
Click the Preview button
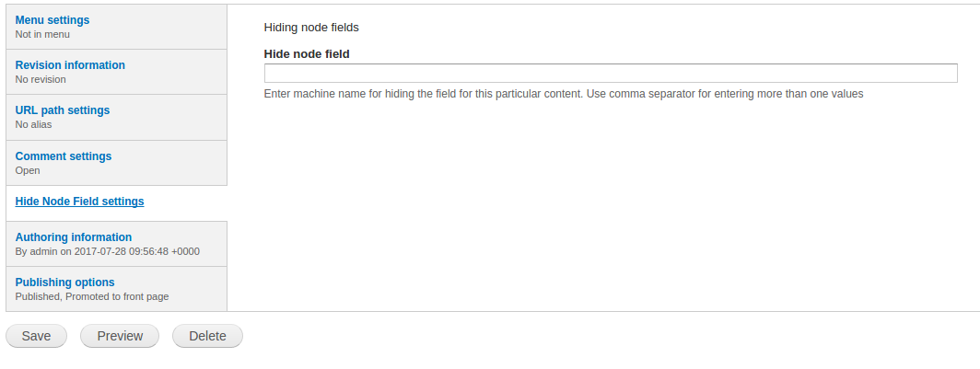(120, 336)
